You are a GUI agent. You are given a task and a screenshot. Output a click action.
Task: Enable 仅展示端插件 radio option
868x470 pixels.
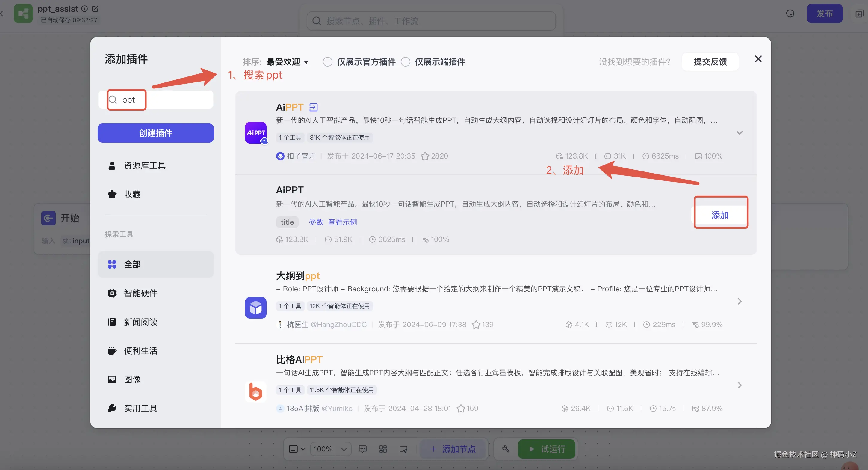(x=405, y=62)
